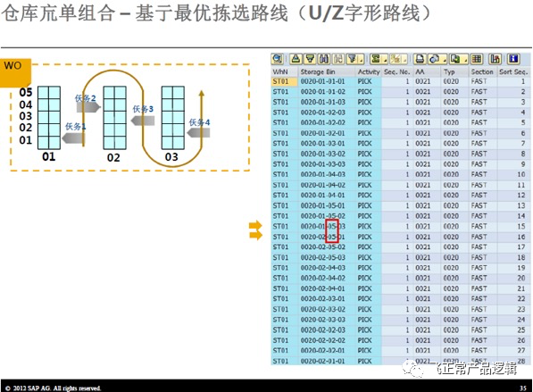Open the Choose Layout grid icon

tap(477, 59)
